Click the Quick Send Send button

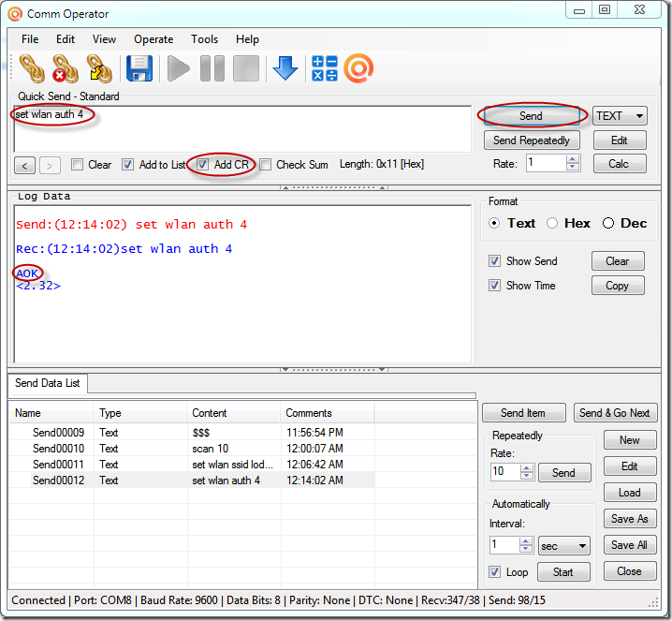click(532, 116)
